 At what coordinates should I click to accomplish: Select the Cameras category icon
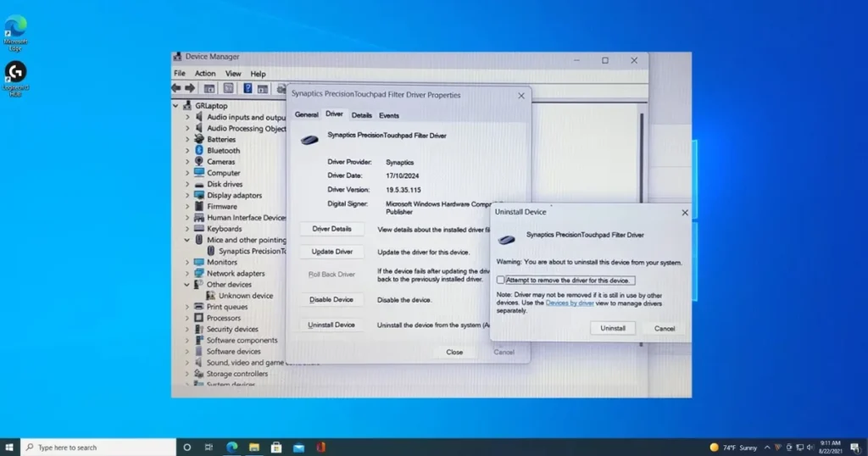coord(199,161)
